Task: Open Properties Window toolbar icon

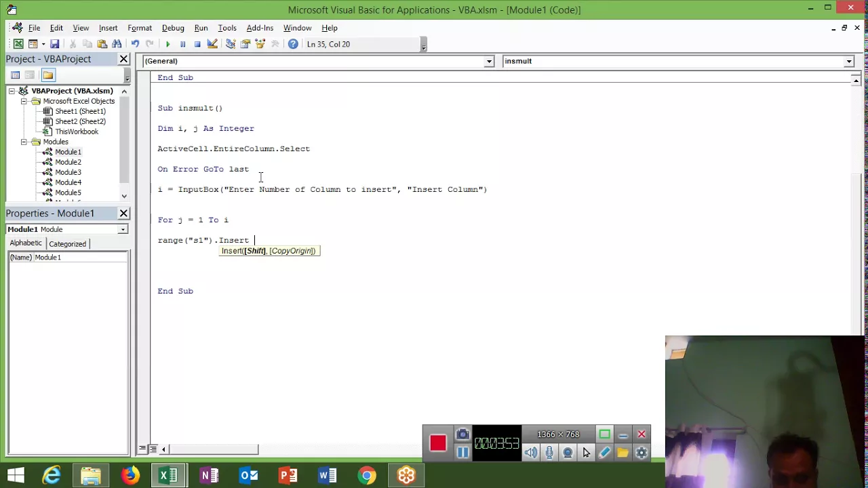Action: [x=245, y=44]
